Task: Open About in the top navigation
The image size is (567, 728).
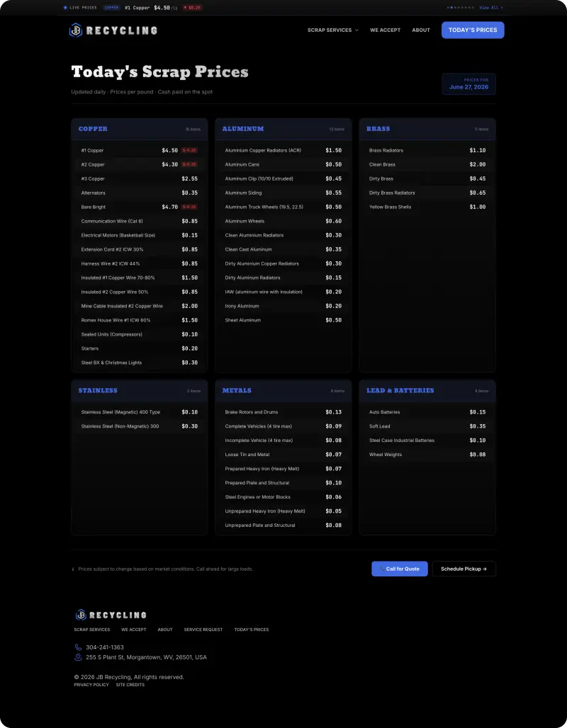Action: pos(421,30)
